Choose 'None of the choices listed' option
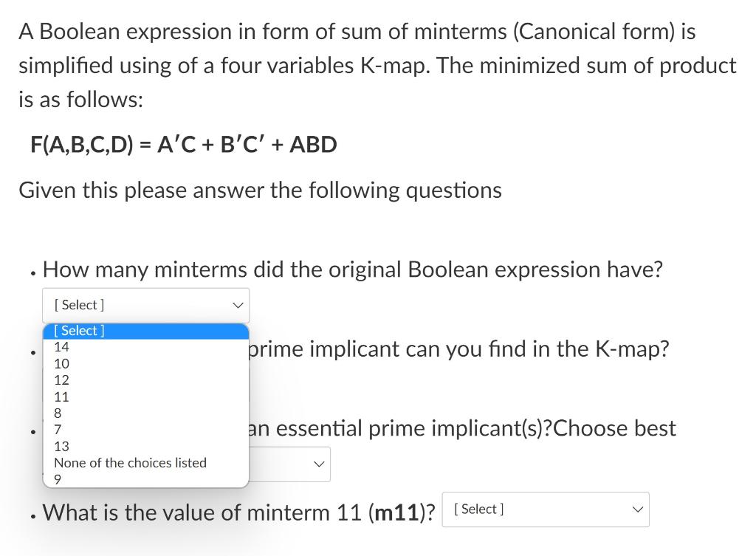Screen dimensions: 756x556 click(x=130, y=463)
